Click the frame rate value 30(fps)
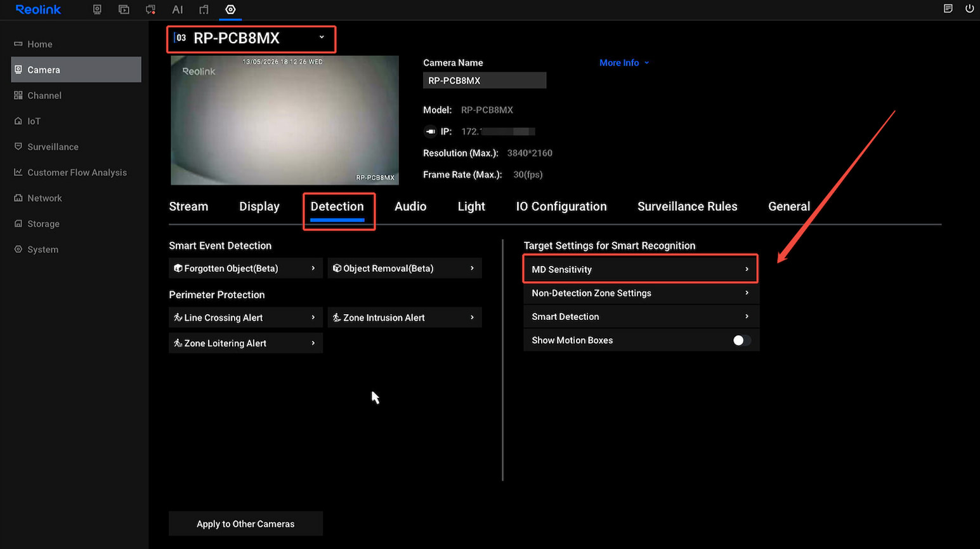 [528, 175]
